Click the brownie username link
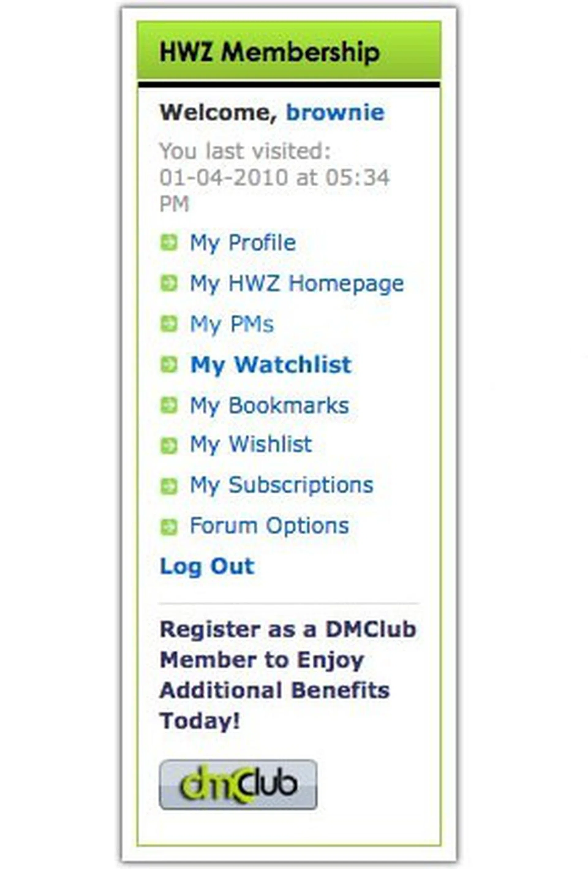This screenshot has width=588, height=869. pos(335,112)
